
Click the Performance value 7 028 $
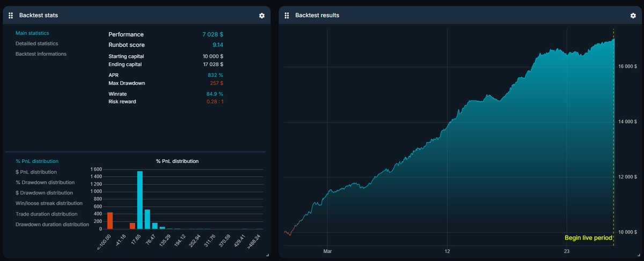(213, 34)
